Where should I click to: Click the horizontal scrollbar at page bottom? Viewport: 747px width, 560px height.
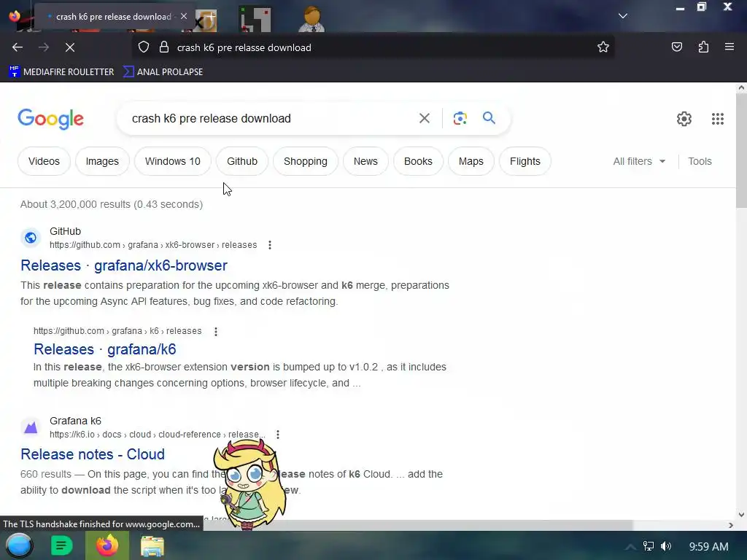[418, 525]
